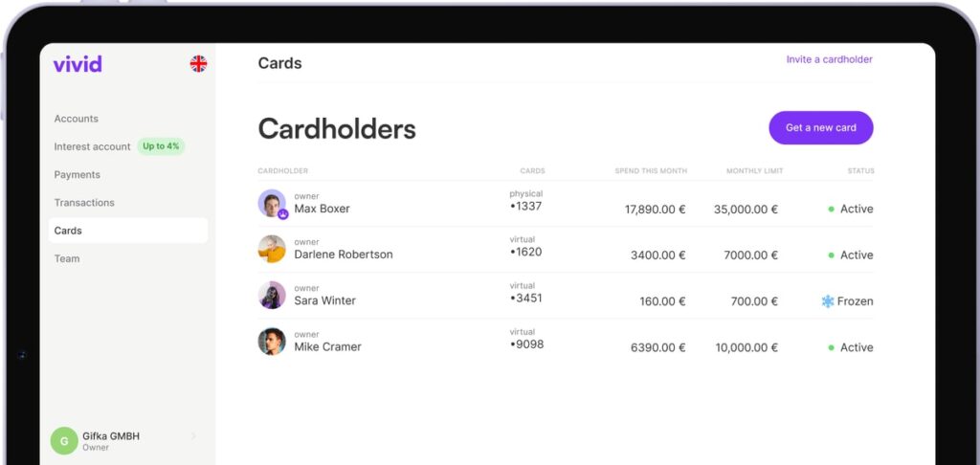Open the Accounts section
Image resolution: width=980 pixels, height=465 pixels.
pyautogui.click(x=77, y=119)
